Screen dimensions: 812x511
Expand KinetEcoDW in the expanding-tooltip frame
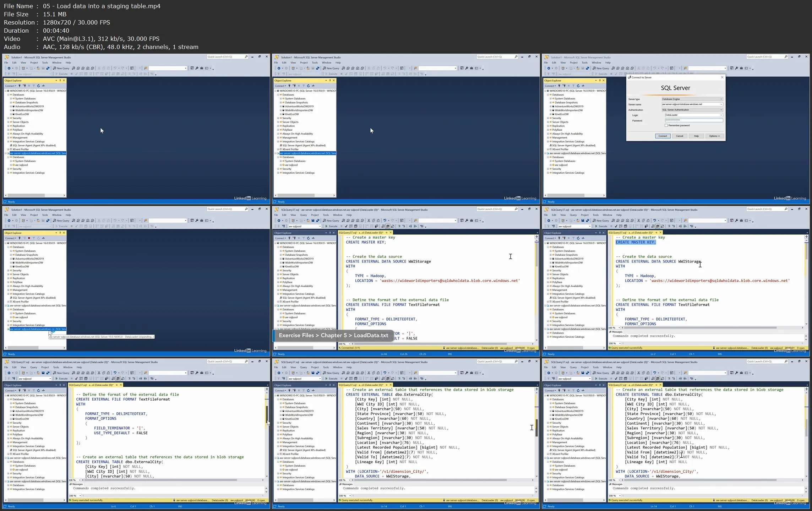click(11, 267)
